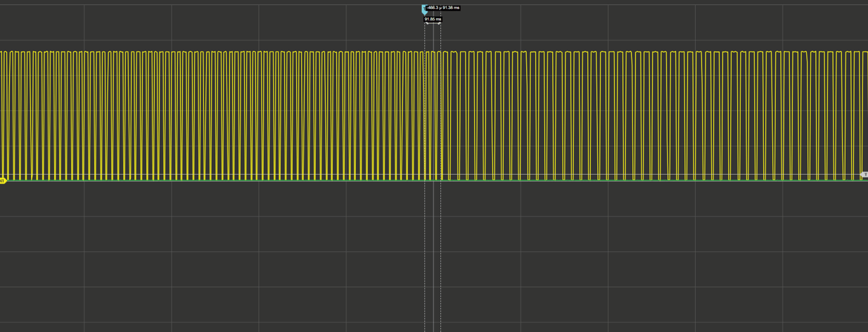Click the yellow channel 1 ground marker
868x332 pixels.
click(x=3, y=181)
